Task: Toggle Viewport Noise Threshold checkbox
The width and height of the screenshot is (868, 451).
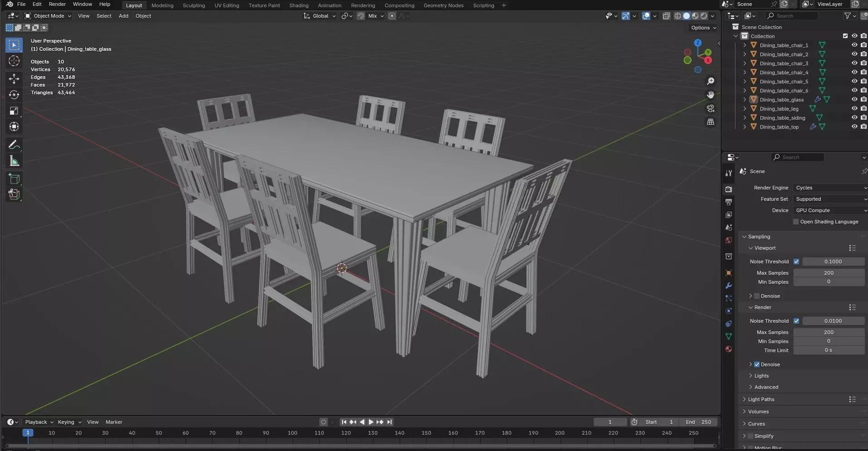Action: point(796,262)
